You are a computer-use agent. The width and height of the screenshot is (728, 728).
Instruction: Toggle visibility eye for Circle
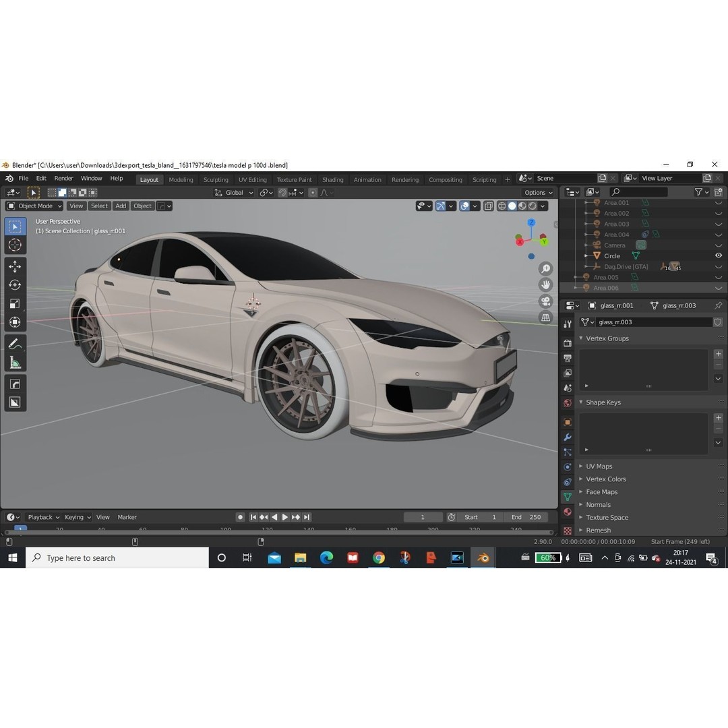pyautogui.click(x=719, y=255)
